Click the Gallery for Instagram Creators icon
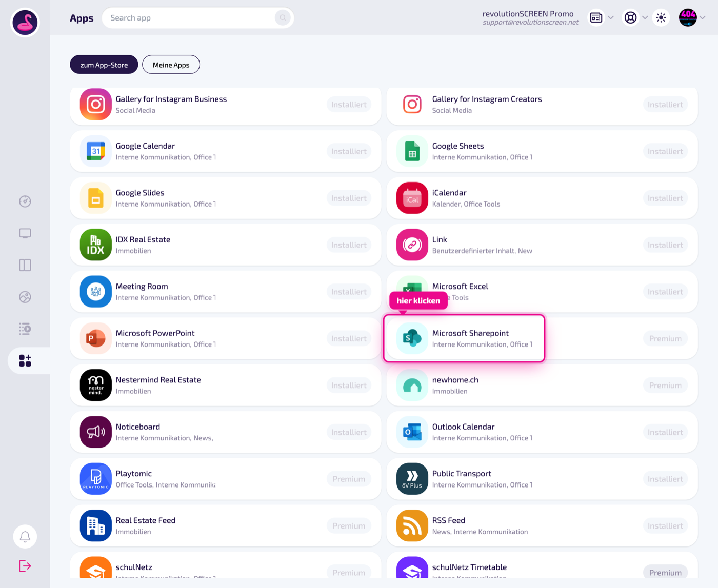Image resolution: width=718 pixels, height=588 pixels. coord(412,105)
